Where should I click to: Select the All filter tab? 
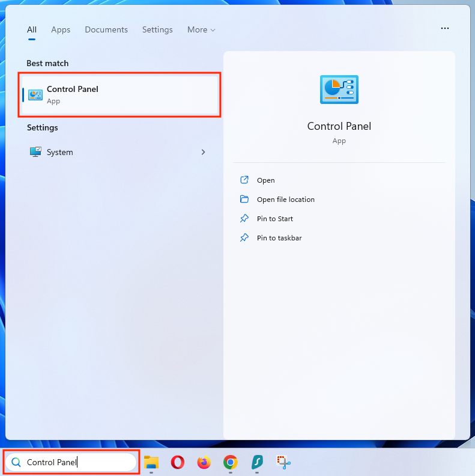[32, 29]
